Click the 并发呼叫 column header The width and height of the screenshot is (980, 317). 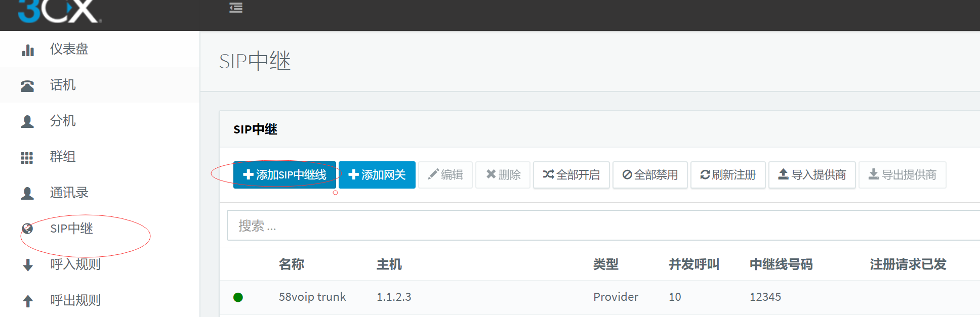694,264
